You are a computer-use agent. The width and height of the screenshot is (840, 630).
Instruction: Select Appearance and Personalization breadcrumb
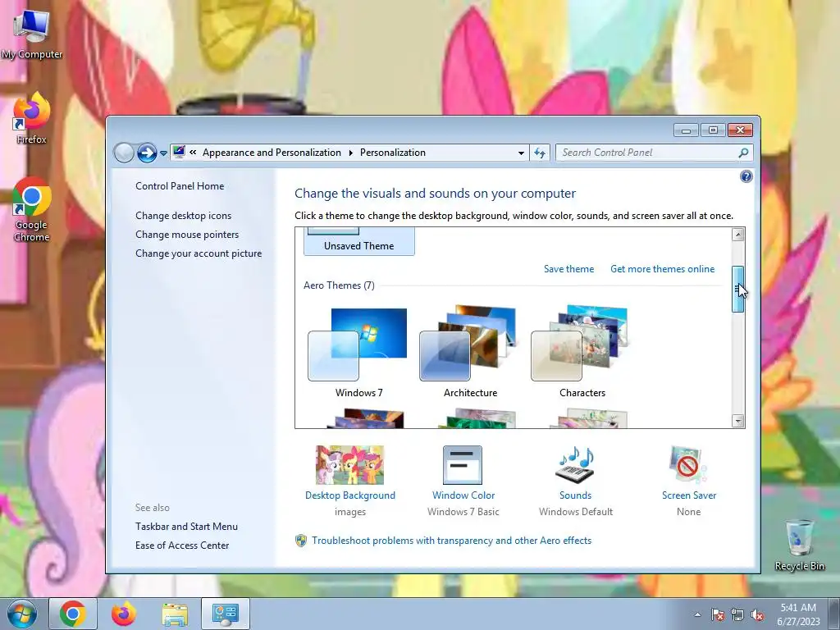272,153
